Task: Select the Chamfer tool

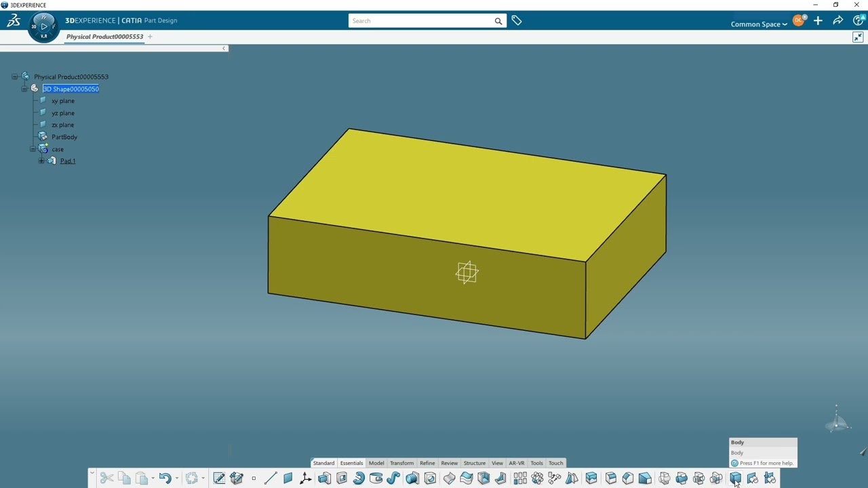Action: (x=628, y=479)
